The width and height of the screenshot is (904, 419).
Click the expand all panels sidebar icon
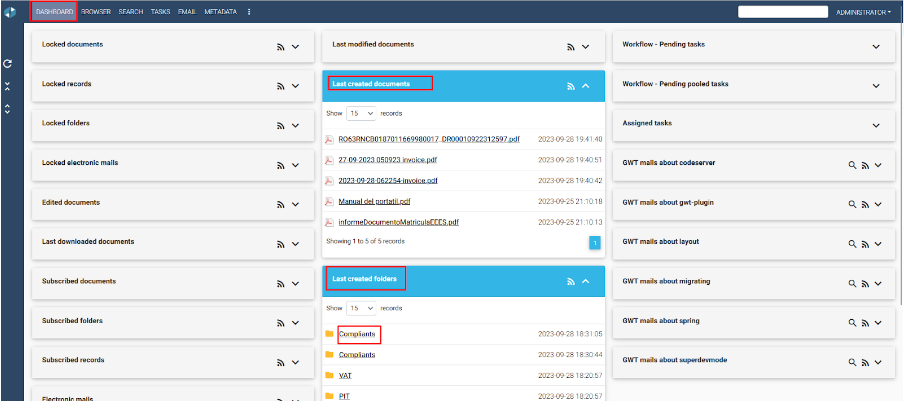pos(8,108)
